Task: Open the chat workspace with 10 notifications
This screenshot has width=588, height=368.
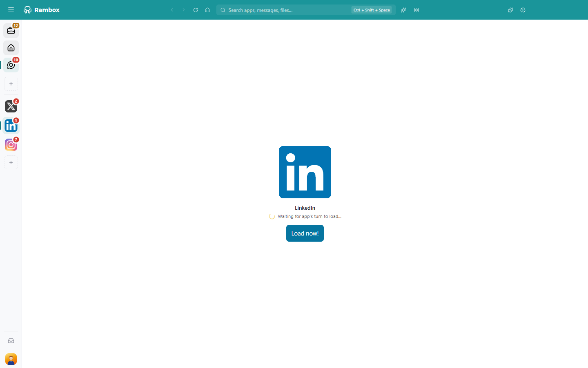Action: [11, 65]
